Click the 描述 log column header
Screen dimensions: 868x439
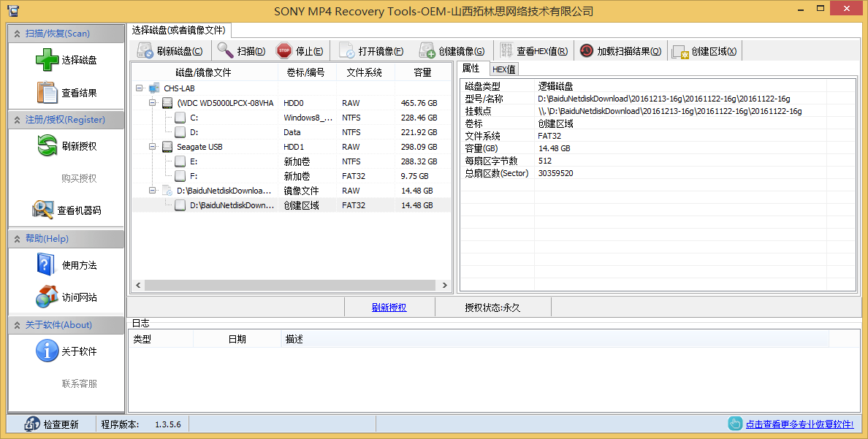click(x=555, y=340)
